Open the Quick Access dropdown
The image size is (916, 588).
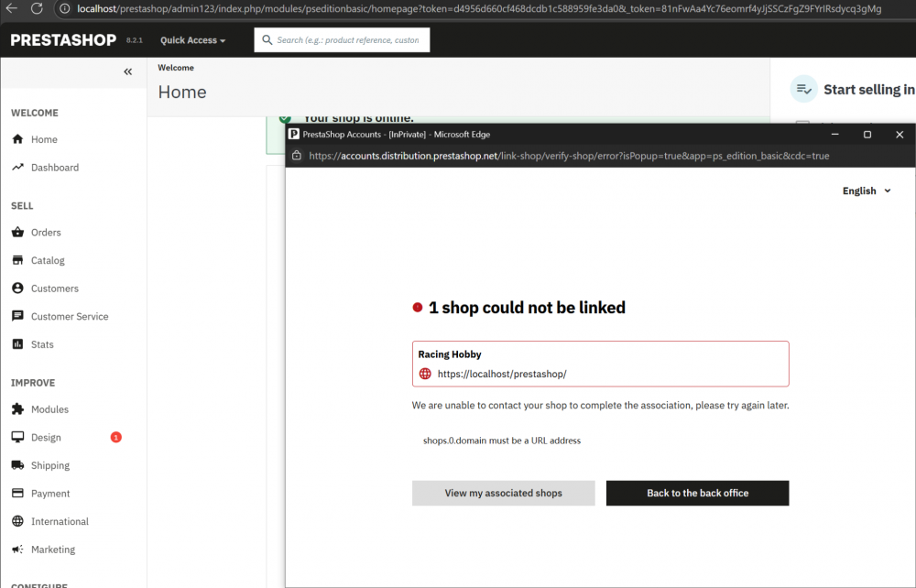coord(192,40)
